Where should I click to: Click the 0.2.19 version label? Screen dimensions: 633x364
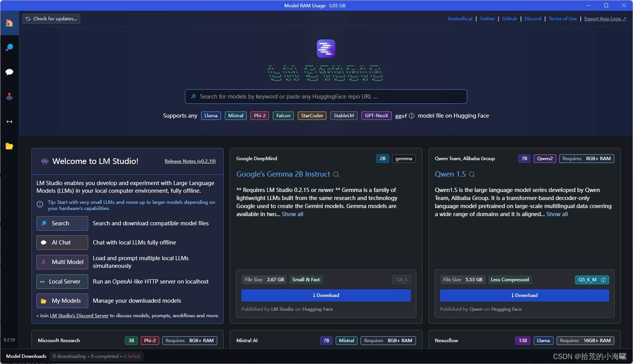tap(9, 340)
